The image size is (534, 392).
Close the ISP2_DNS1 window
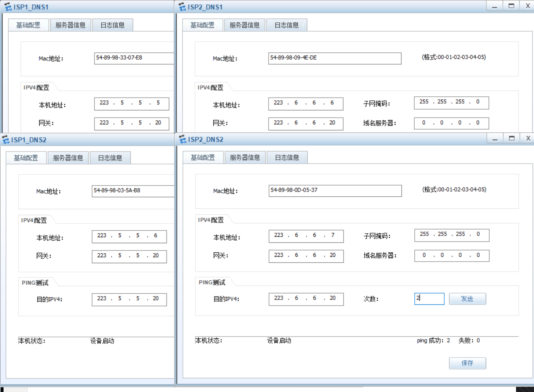(527, 6)
